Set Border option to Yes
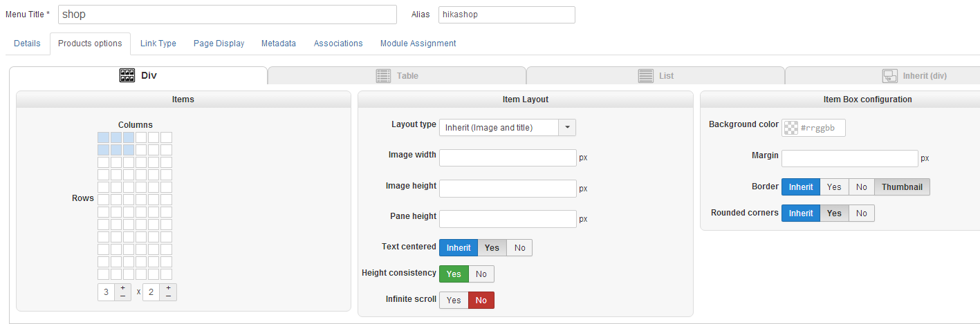This screenshot has height=324, width=980. 834,187
